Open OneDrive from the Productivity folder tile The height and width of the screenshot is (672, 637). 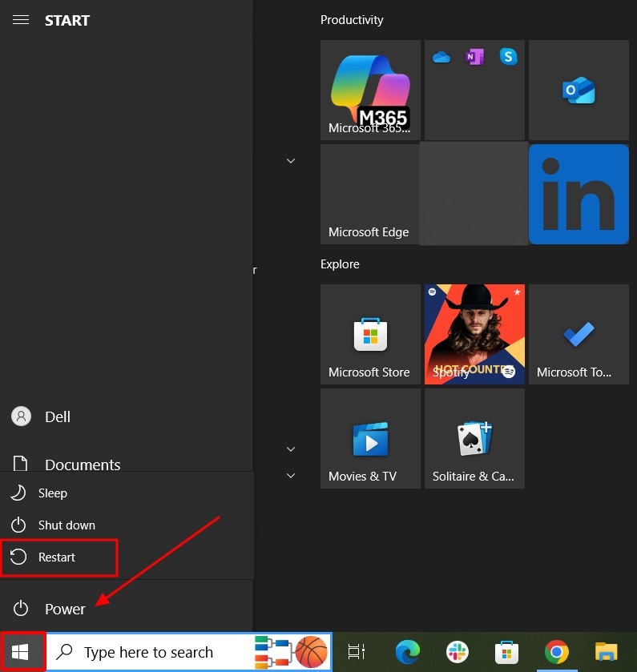(441, 57)
